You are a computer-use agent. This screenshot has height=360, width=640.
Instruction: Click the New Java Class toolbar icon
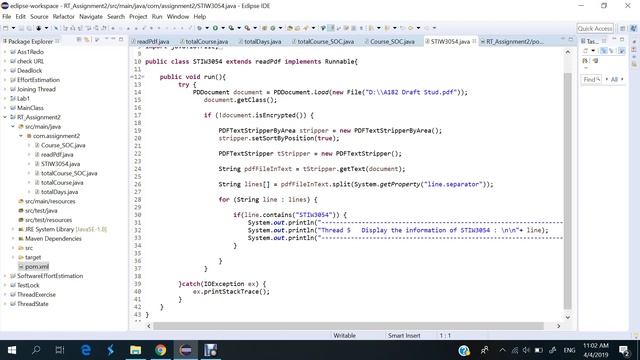tap(273, 28)
